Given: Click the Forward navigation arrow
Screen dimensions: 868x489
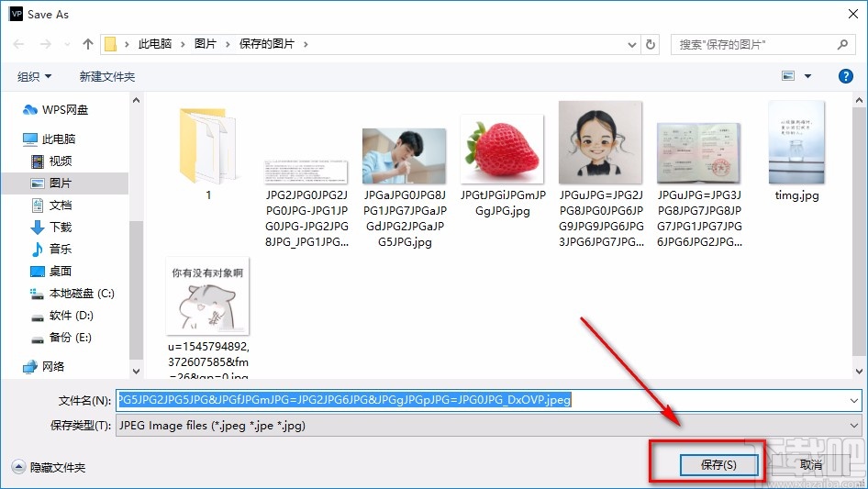Looking at the screenshot, I should pos(45,44).
